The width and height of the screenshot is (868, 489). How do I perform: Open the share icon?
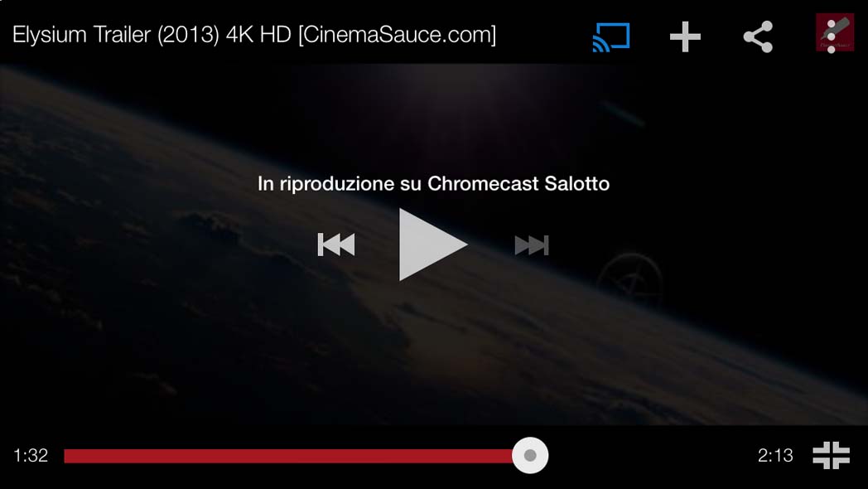click(x=758, y=36)
